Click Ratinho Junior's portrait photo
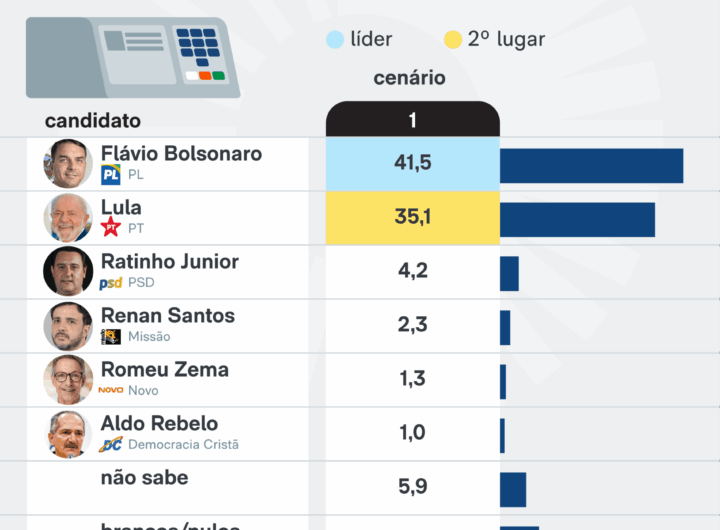Screen dimensions: 720x530 pyautogui.click(x=68, y=272)
